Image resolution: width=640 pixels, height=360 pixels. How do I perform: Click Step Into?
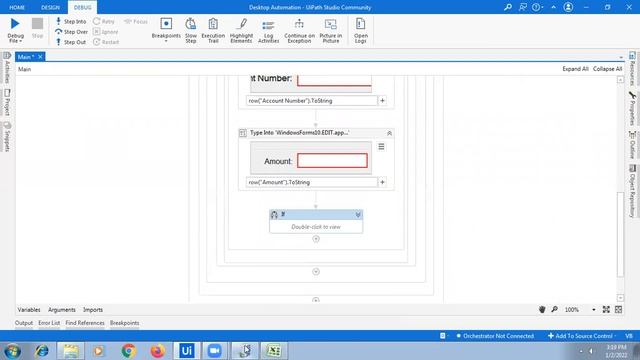click(71, 21)
